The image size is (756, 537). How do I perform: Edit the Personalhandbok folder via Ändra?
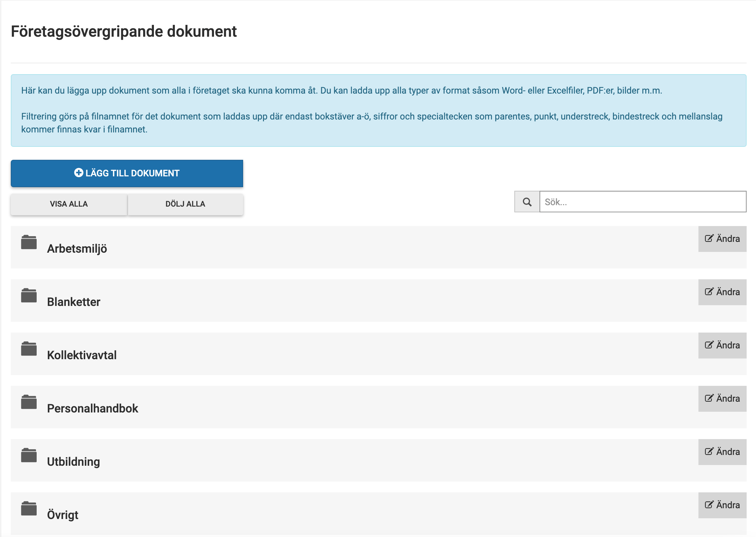point(722,399)
